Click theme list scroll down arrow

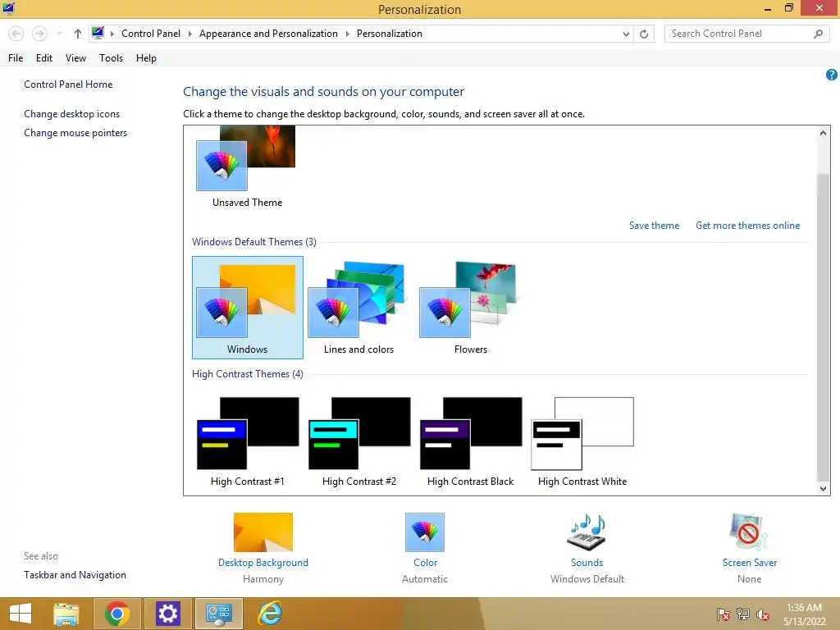tap(823, 488)
